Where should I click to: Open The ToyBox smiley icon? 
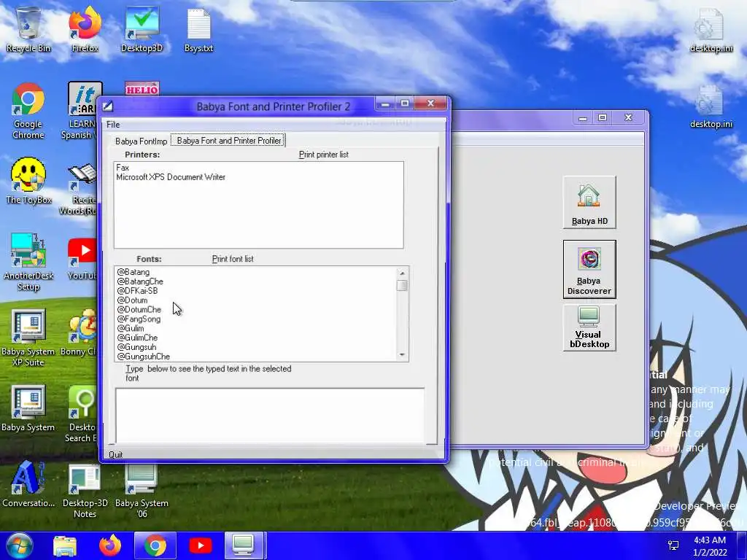point(28,181)
